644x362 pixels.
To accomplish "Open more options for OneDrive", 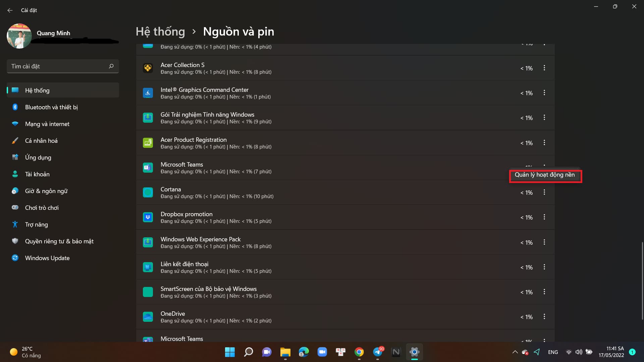I will [544, 317].
